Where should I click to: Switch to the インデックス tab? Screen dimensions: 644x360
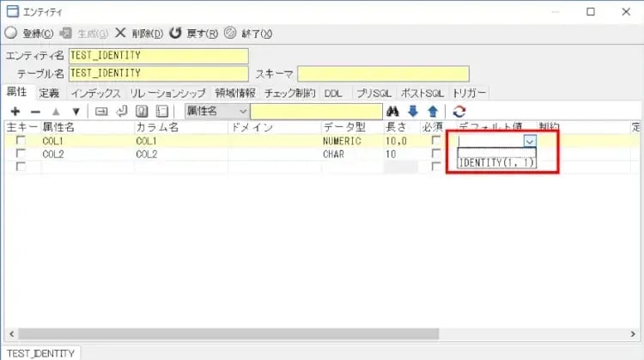[95, 92]
